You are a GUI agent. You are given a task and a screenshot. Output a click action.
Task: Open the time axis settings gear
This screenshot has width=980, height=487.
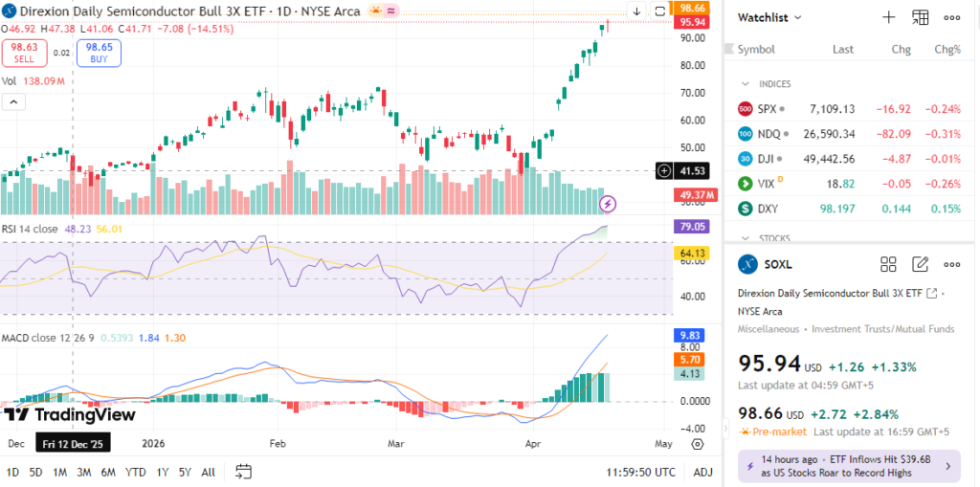pyautogui.click(x=697, y=444)
